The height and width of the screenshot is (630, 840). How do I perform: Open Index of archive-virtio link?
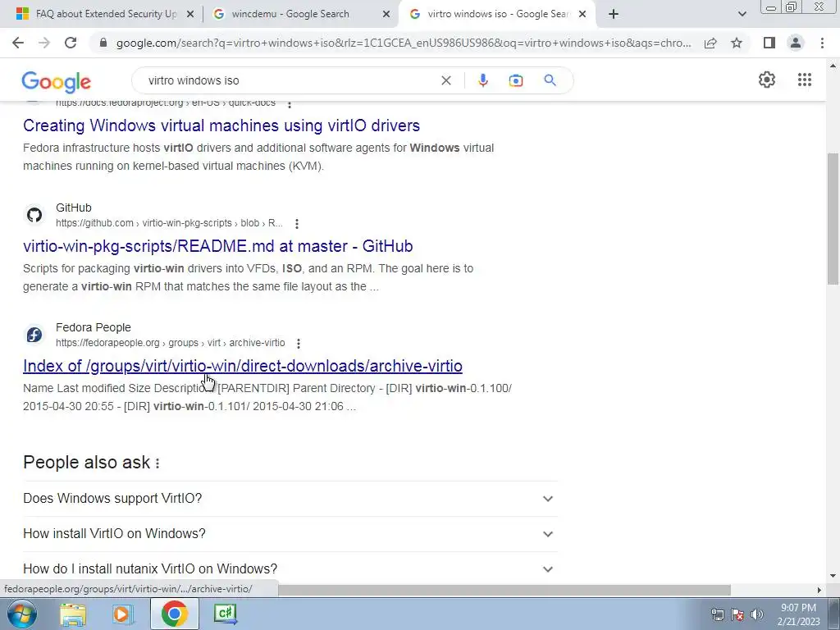242,366
